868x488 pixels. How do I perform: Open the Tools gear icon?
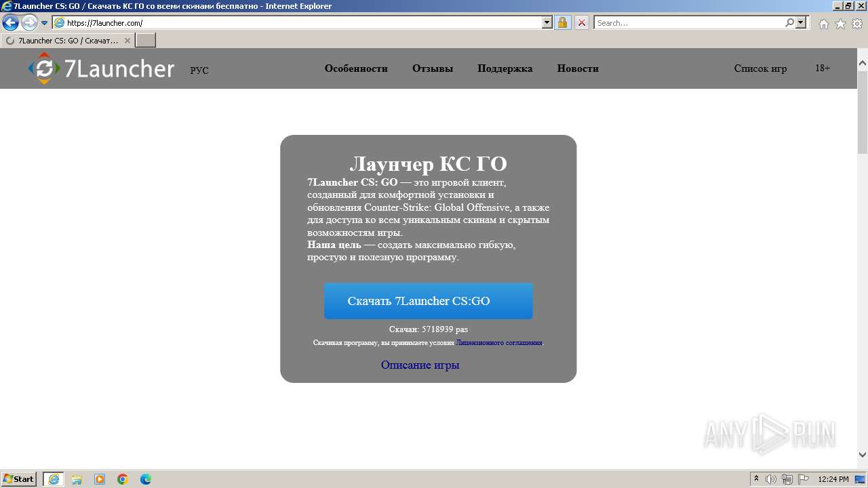pyautogui.click(x=857, y=24)
